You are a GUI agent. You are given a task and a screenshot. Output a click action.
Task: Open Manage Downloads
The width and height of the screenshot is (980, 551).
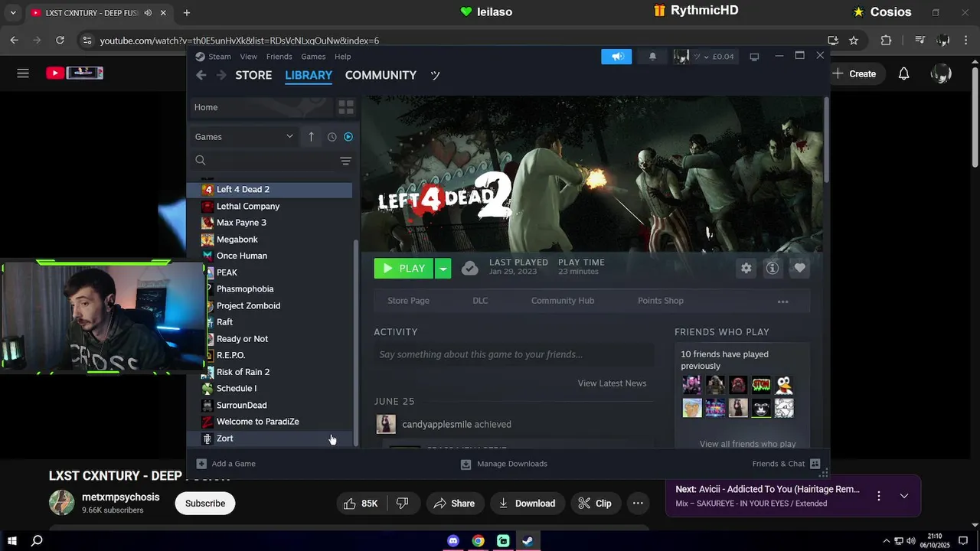pos(504,464)
